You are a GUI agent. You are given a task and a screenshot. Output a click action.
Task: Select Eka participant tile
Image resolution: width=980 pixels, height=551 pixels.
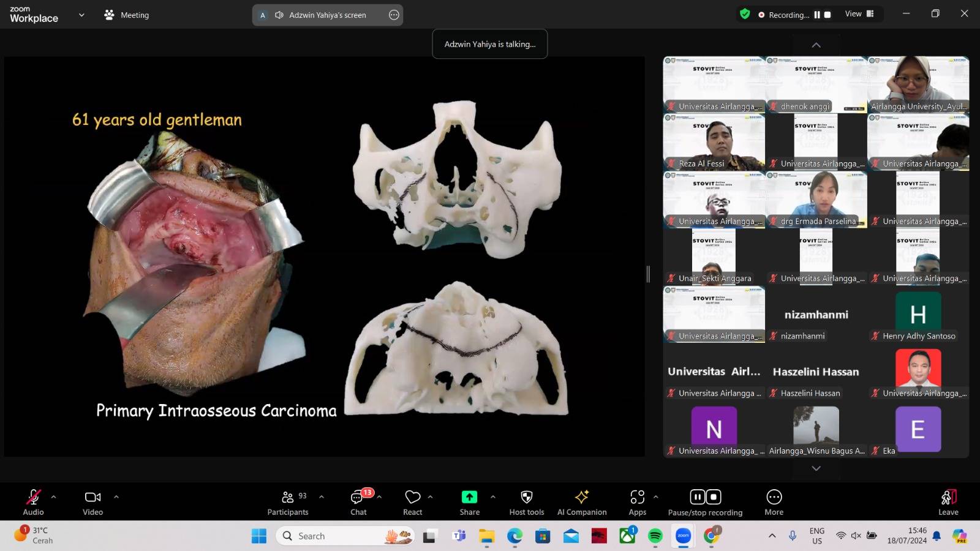pyautogui.click(x=918, y=429)
